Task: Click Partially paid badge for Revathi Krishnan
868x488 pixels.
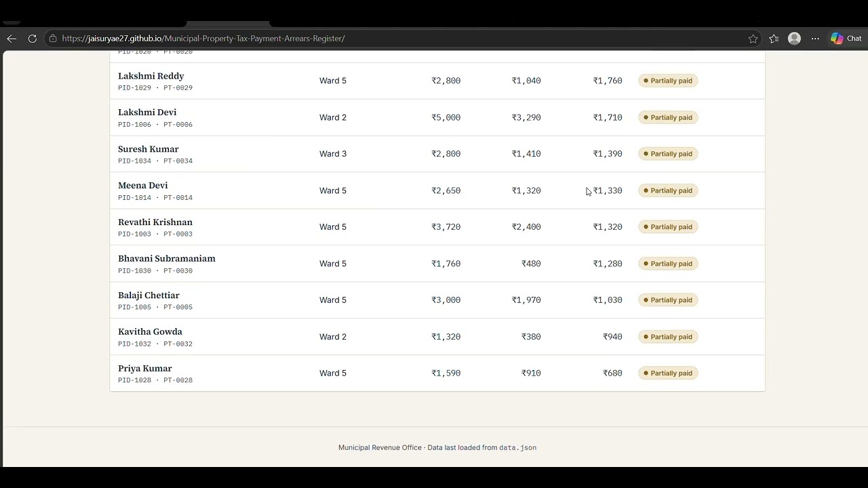Action: pyautogui.click(x=668, y=227)
